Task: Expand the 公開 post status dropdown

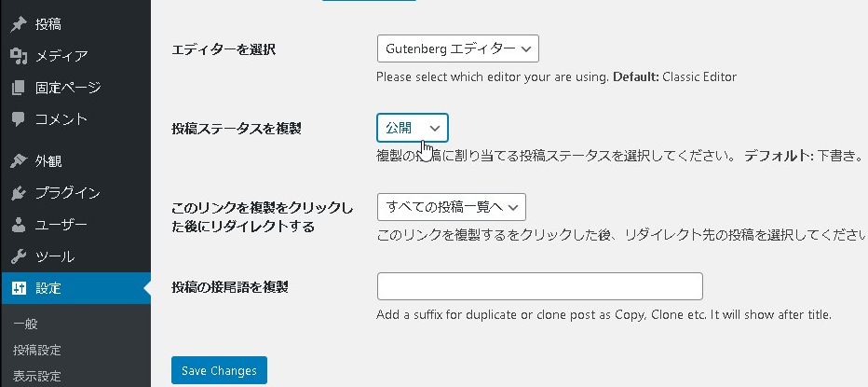Action: pos(412,128)
